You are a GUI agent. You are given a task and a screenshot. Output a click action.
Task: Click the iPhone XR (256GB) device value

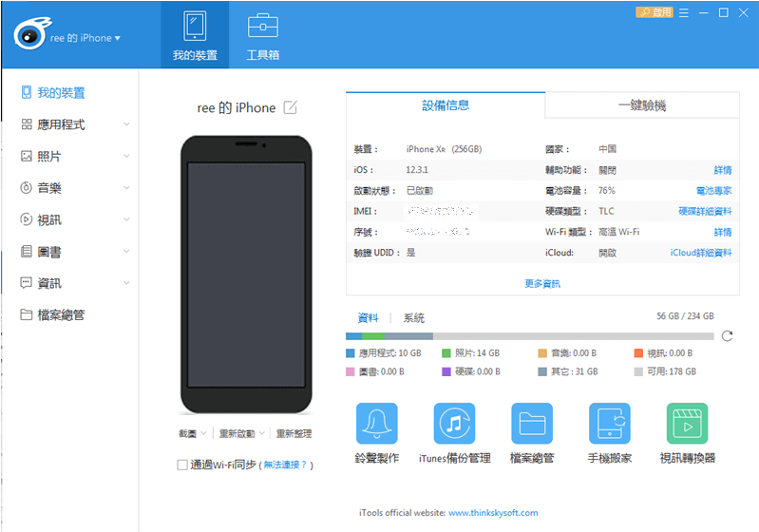click(444, 149)
